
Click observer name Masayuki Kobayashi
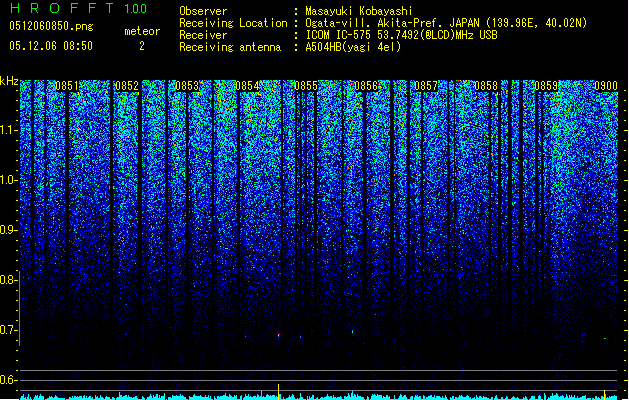359,11
